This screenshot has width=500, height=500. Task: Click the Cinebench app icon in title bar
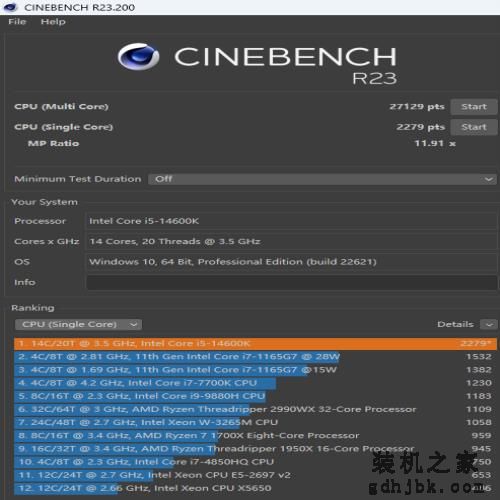(10, 7)
